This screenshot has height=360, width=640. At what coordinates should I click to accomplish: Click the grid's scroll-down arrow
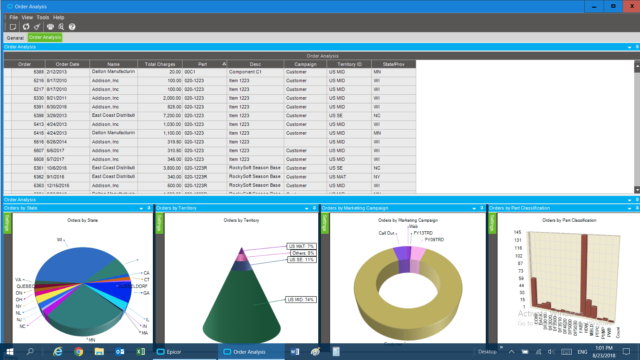(637, 190)
